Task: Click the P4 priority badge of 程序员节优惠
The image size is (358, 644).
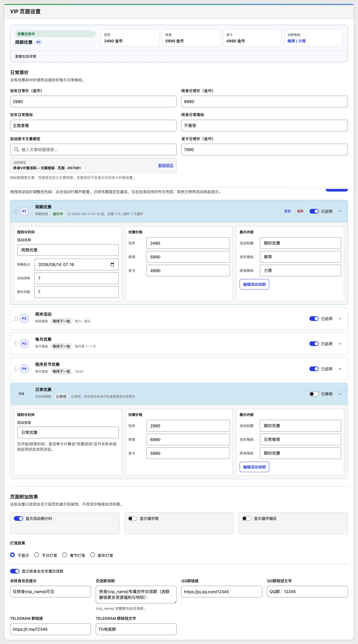Action: [24, 369]
